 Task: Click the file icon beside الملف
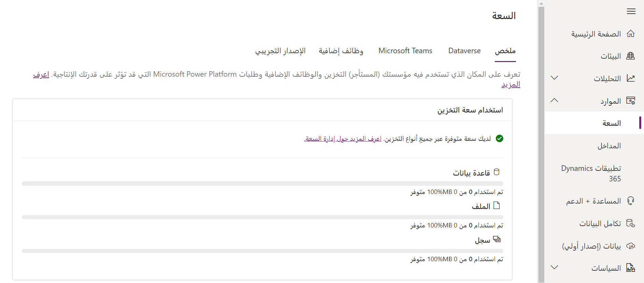497,206
